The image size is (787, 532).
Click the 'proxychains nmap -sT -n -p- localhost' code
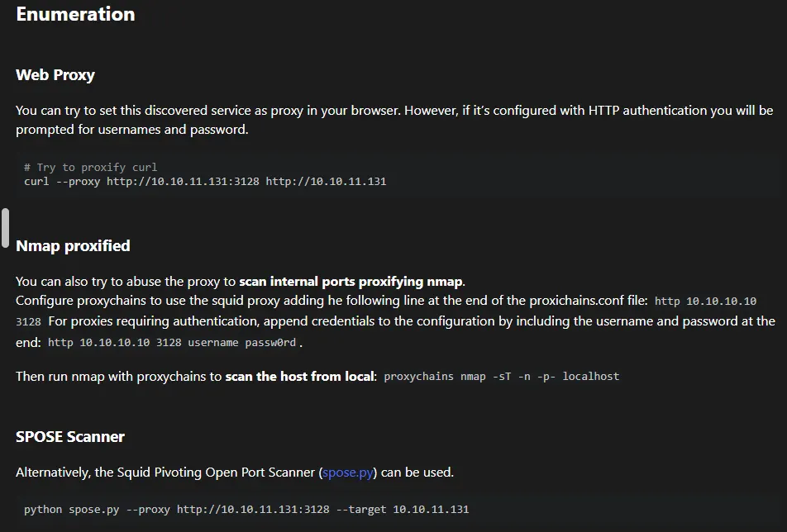(x=501, y=377)
